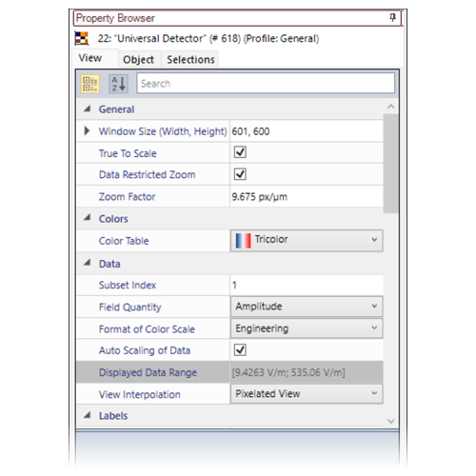Open the Field Quantity Amplitude dropdown
This screenshot has height=476, width=476.
pyautogui.click(x=307, y=307)
